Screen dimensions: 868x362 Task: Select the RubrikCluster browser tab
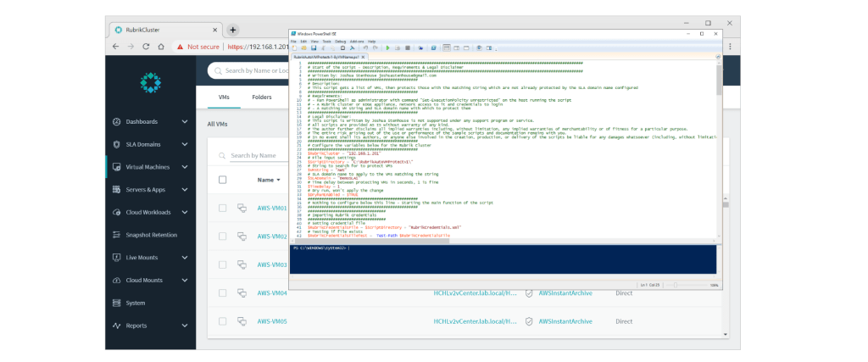point(164,30)
